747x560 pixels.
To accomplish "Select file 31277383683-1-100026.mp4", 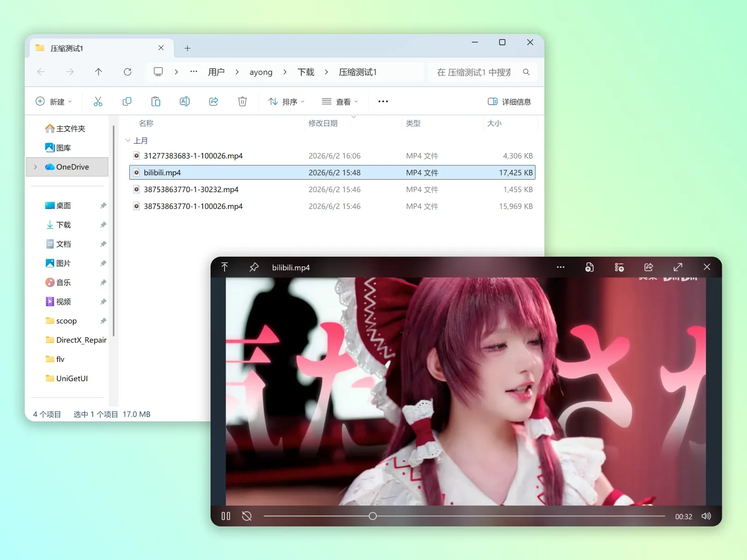I will 332,156.
